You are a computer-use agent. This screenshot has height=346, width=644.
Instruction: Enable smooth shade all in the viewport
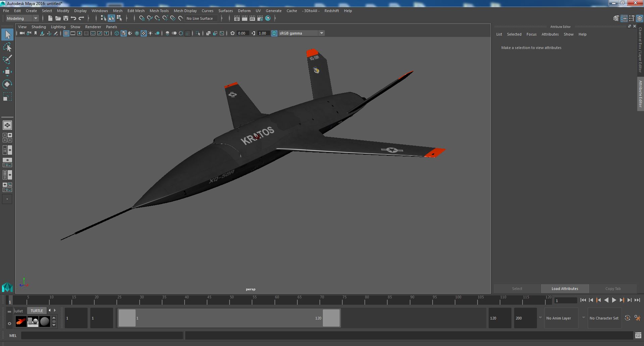pos(123,33)
